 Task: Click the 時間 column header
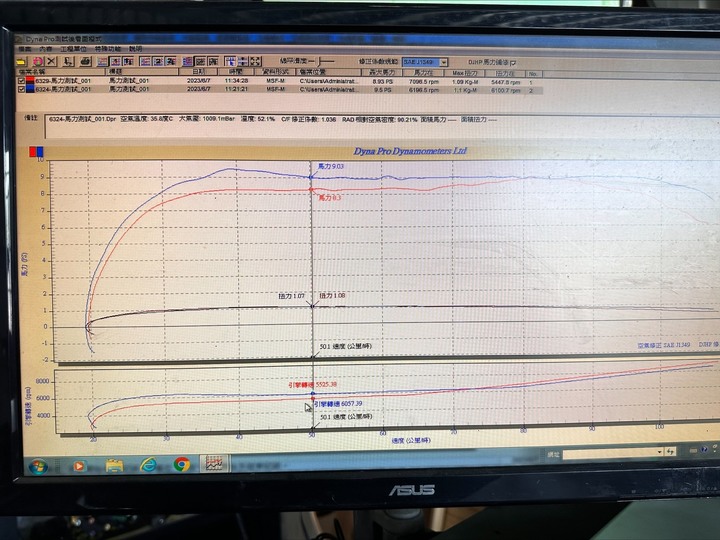point(236,72)
